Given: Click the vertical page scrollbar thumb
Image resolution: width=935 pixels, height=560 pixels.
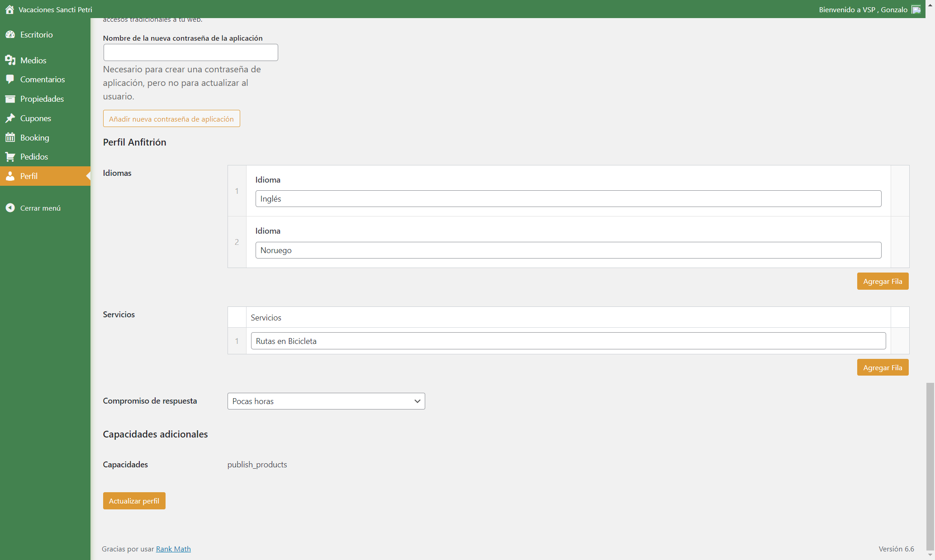Looking at the screenshot, I should click(x=930, y=466).
